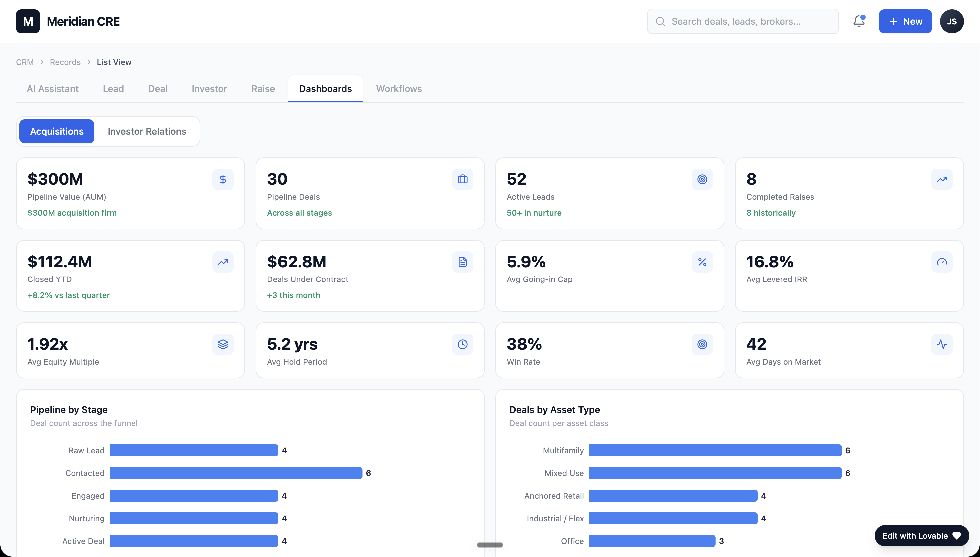
Task: Open the Workflows tab
Action: click(x=399, y=89)
